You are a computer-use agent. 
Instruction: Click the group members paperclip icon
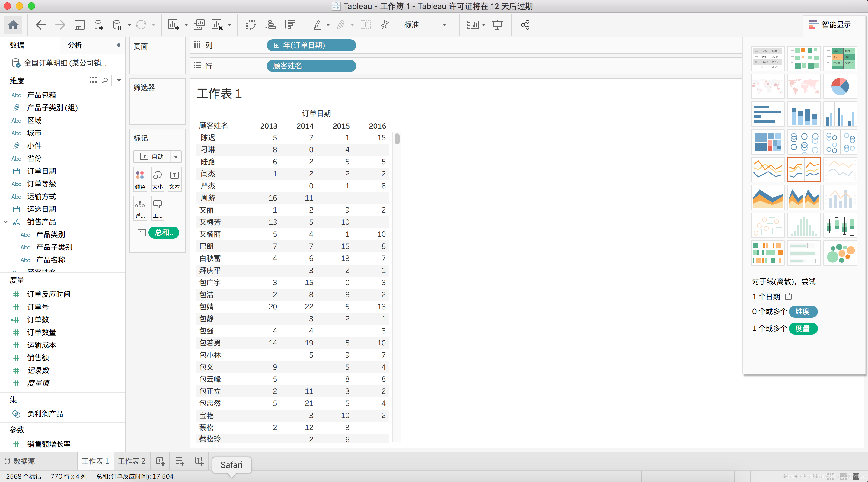[341, 24]
